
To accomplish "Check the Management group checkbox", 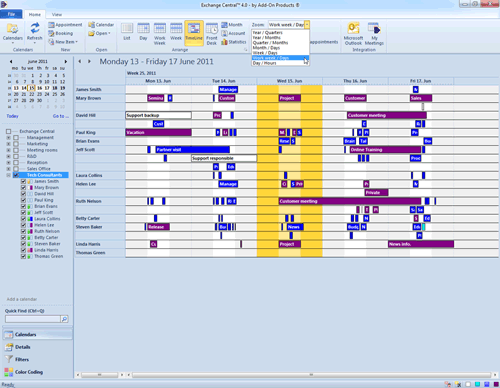I will pyautogui.click(x=16, y=138).
